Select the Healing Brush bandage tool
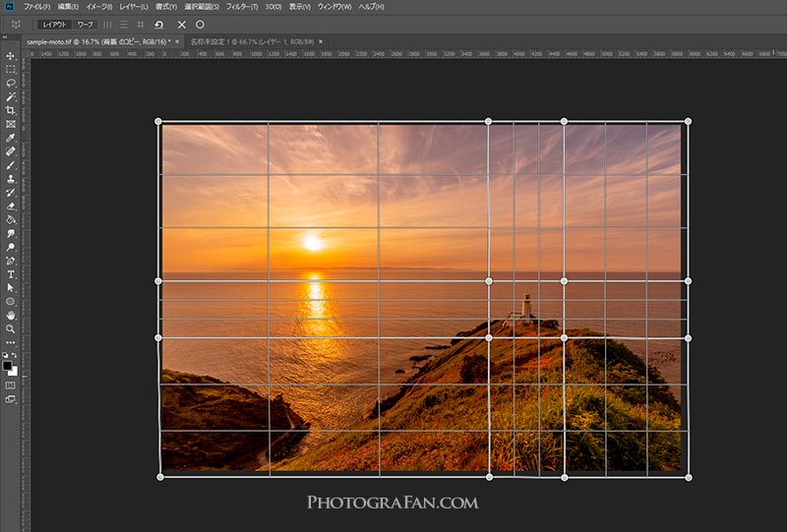This screenshot has width=787, height=532. tap(10, 151)
